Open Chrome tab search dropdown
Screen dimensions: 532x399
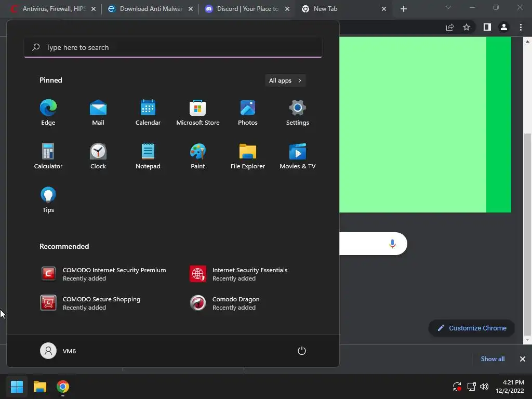coord(448,7)
